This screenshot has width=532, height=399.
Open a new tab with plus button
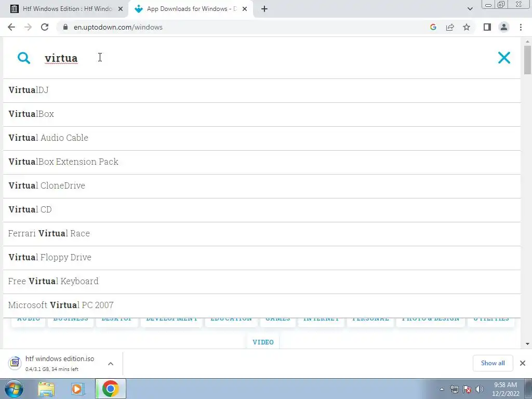point(264,9)
